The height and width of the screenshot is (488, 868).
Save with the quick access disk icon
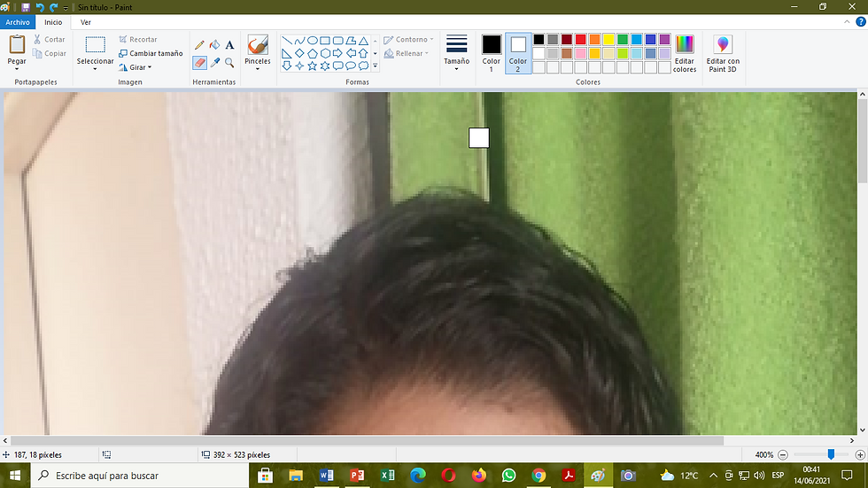[26, 7]
